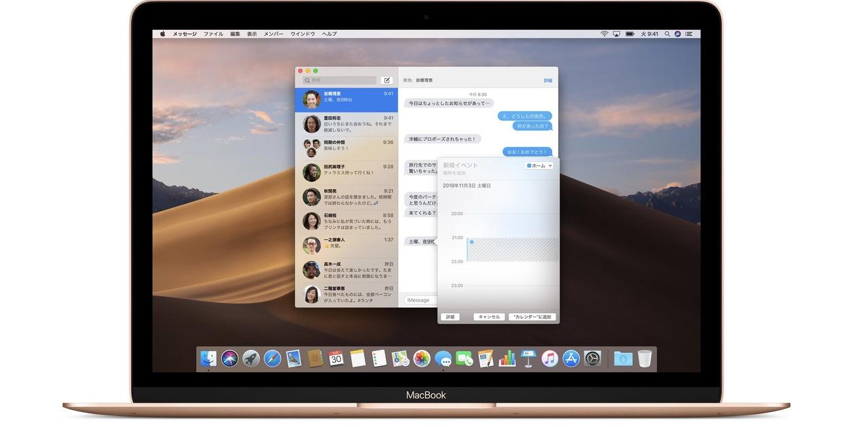Open the メンバー menu
The height and width of the screenshot is (427, 868).
pos(274,34)
